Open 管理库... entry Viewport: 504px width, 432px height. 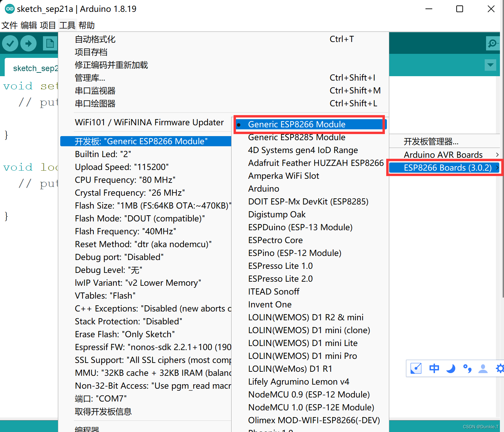point(224,78)
